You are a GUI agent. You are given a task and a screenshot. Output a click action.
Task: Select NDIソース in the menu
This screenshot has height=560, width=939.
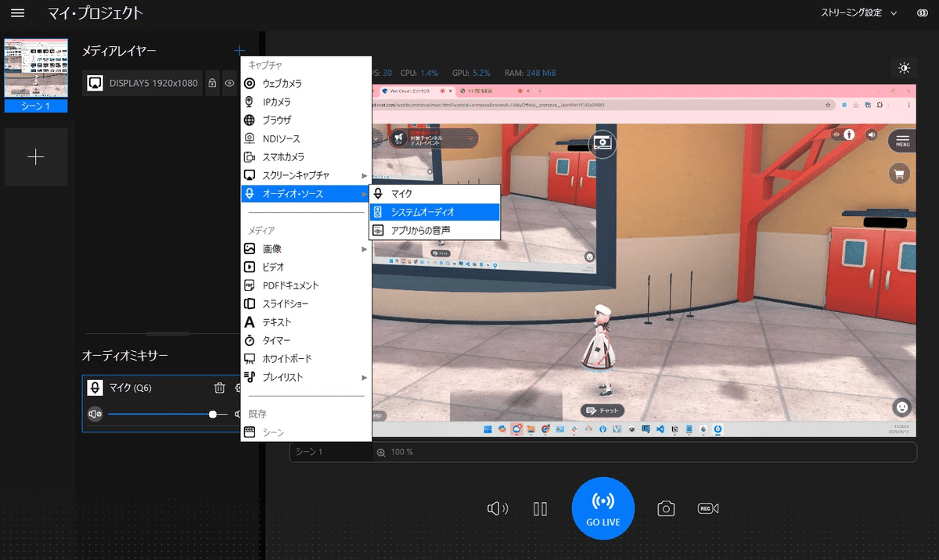(306, 138)
